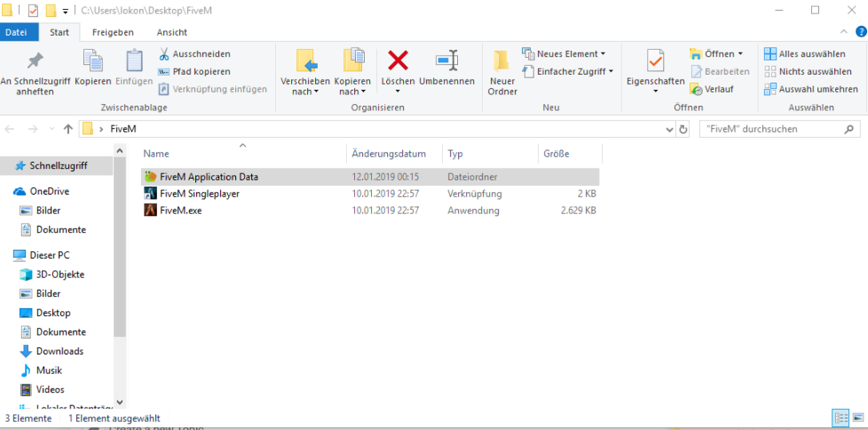868x430 pixels.
Task: Show file Verlauf history
Action: 712,89
